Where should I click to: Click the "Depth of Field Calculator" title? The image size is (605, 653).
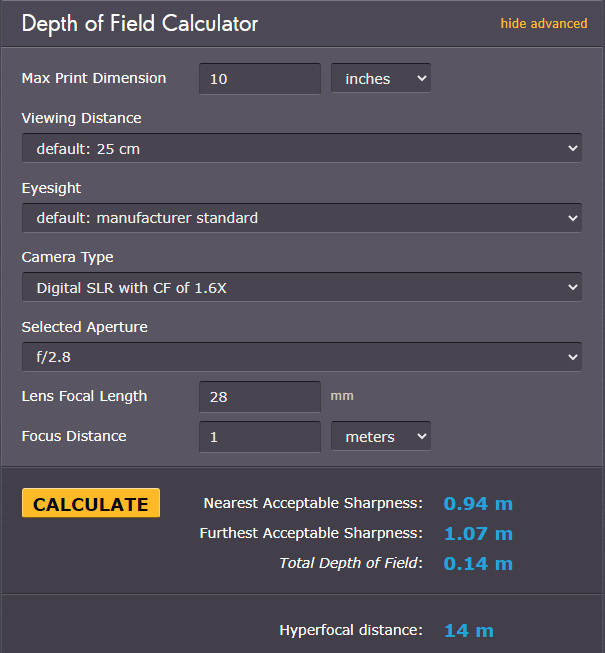[x=139, y=24]
